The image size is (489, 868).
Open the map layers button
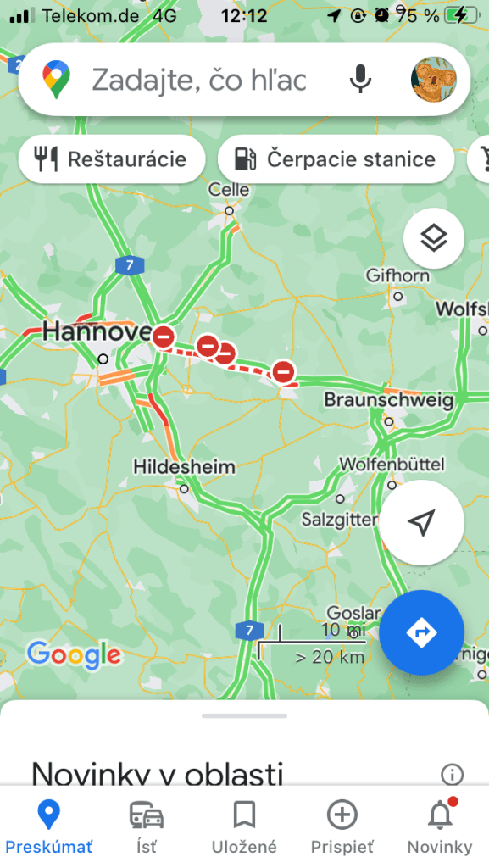pyautogui.click(x=434, y=238)
